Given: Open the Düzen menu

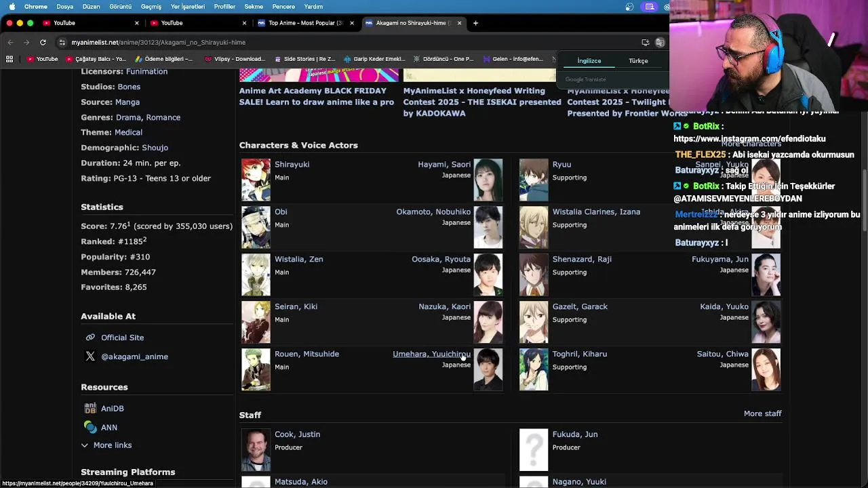Looking at the screenshot, I should pyautogui.click(x=91, y=7).
